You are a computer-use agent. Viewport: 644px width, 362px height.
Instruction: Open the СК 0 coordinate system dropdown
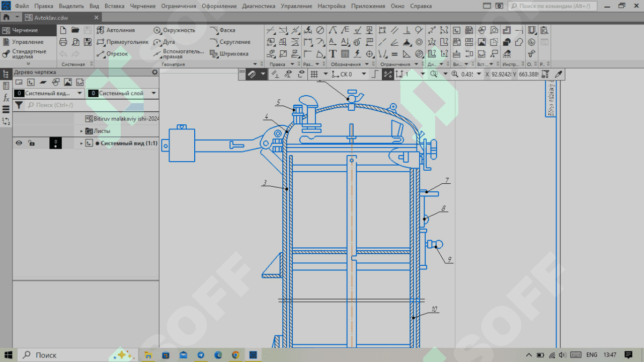pos(364,74)
